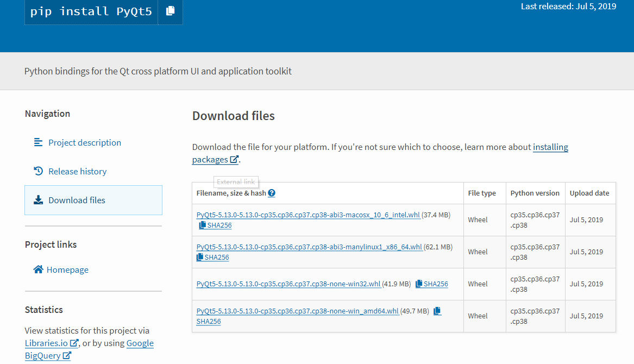Click the Homepage house icon
The image size is (634, 364).
pos(38,269)
